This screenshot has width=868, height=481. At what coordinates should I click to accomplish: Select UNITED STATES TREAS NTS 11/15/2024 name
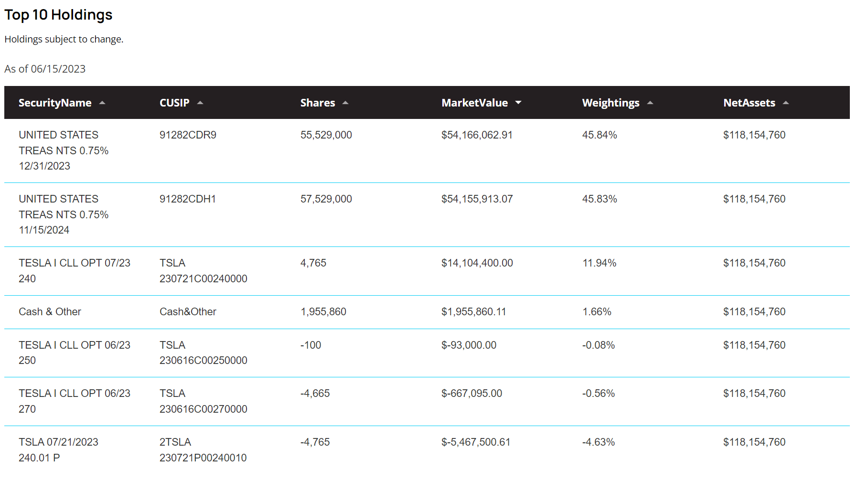click(x=64, y=214)
